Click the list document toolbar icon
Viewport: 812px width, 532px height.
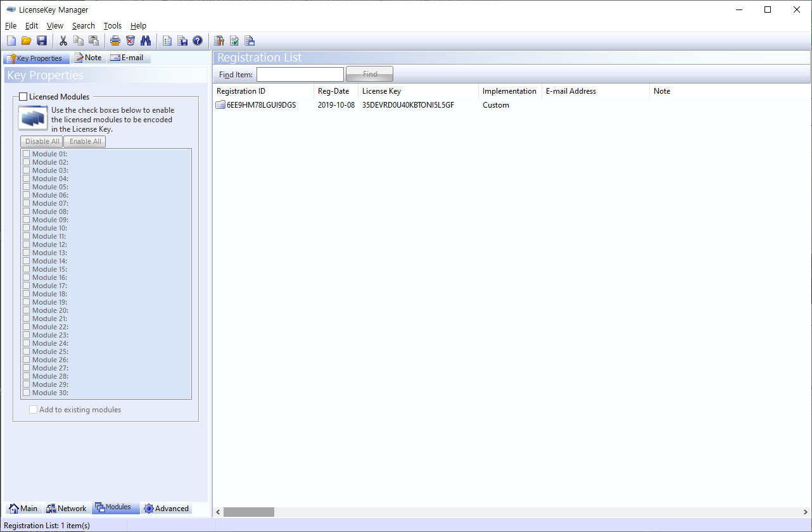point(167,41)
